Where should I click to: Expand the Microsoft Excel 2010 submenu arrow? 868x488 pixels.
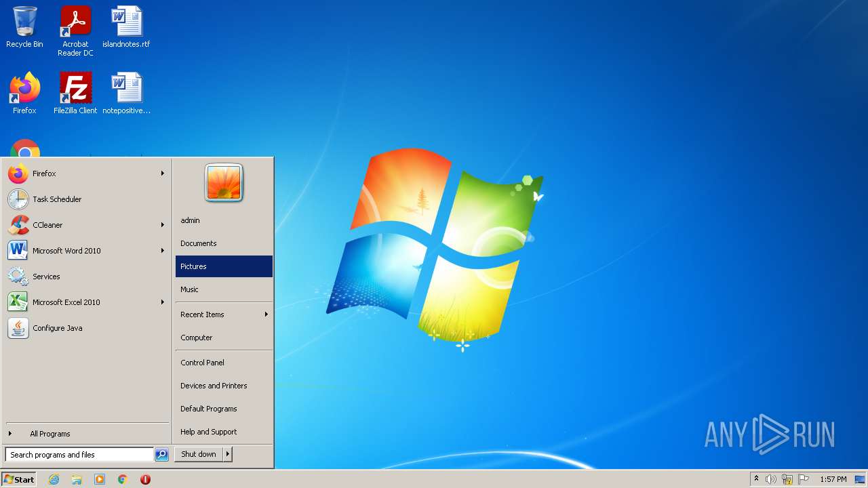point(163,302)
